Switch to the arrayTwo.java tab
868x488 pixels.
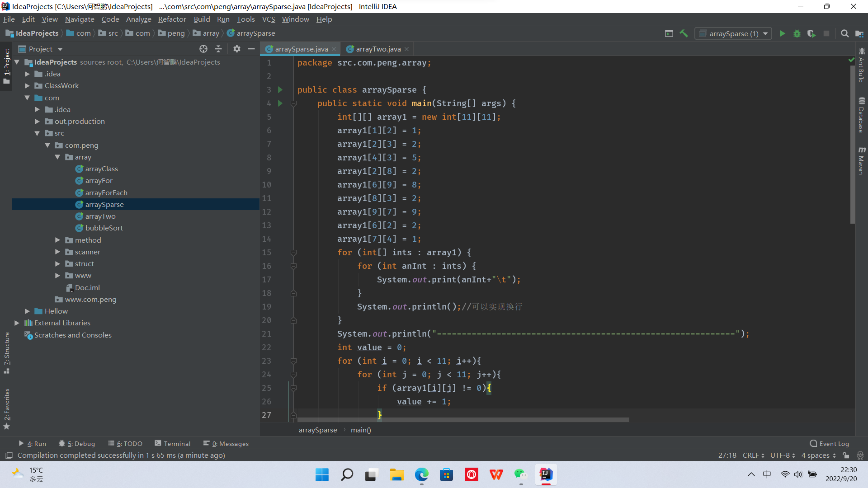[378, 49]
